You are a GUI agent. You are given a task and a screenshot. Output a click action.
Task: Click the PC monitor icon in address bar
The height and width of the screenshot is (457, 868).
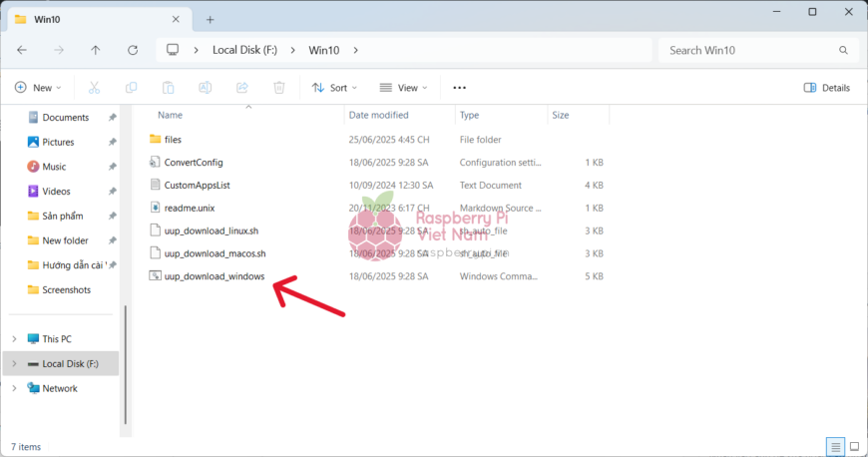pyautogui.click(x=173, y=50)
